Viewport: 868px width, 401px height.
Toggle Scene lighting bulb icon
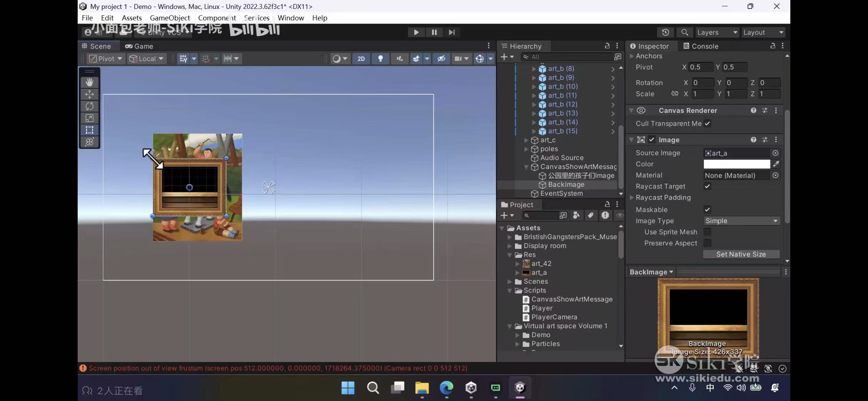(x=381, y=58)
